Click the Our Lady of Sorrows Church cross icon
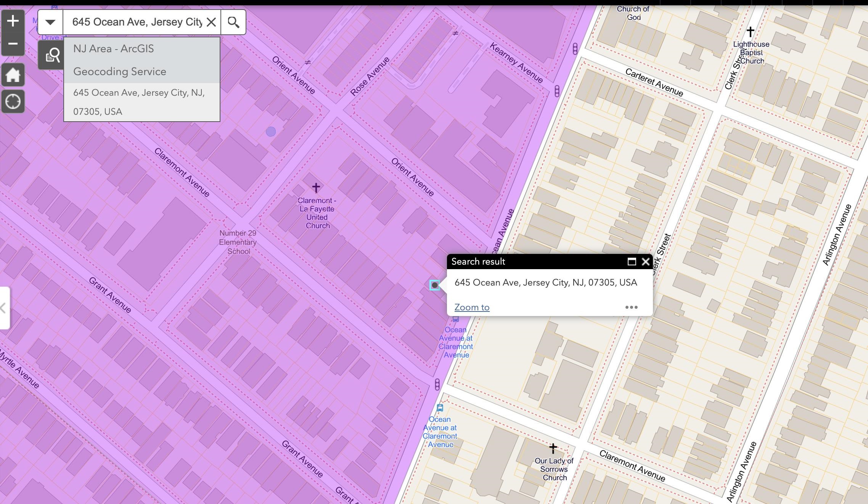This screenshot has width=868, height=504. pyautogui.click(x=553, y=448)
